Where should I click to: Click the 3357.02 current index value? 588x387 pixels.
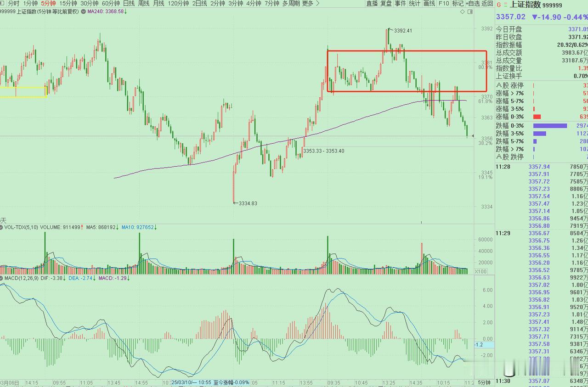tap(510, 17)
